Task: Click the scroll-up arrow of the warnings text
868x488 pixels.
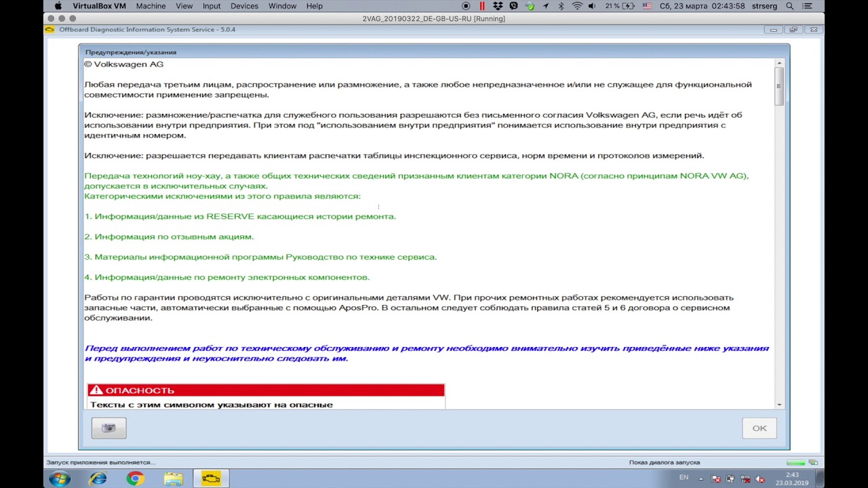Action: (779, 63)
